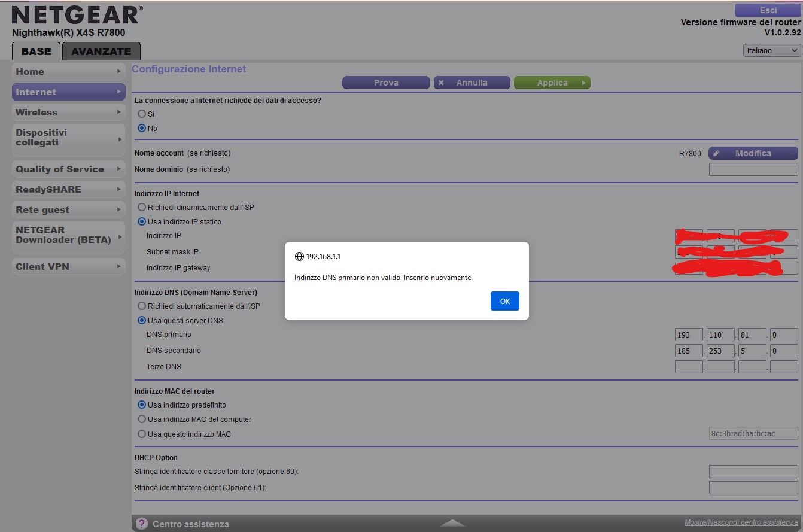The height and width of the screenshot is (532, 803).
Task: Select Richiedi dinamicamente dall'ISP
Action: click(x=141, y=207)
